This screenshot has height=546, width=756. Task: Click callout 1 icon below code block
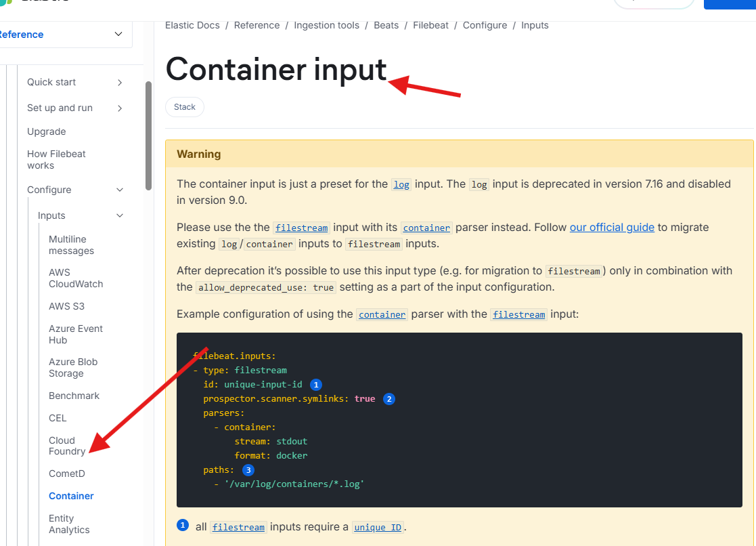coord(183,525)
